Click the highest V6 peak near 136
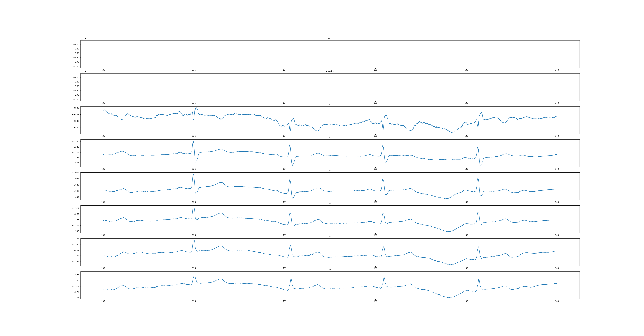The width and height of the screenshot is (644, 336). (x=194, y=273)
